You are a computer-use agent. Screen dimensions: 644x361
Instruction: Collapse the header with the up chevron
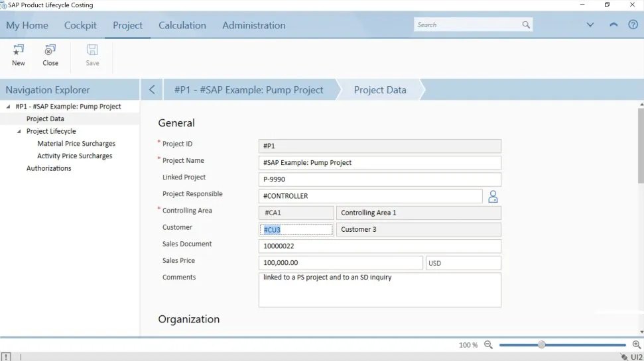tap(613, 25)
